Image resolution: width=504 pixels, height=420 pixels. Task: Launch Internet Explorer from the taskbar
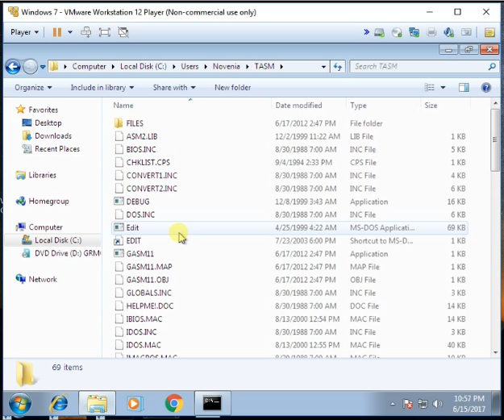[x=59, y=403]
